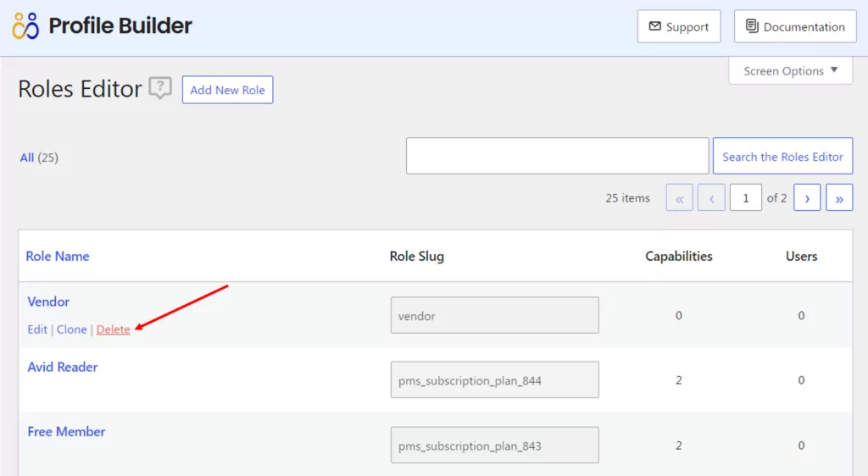Click the "of 2" page total text
Image resolution: width=868 pixels, height=476 pixels.
(x=776, y=198)
